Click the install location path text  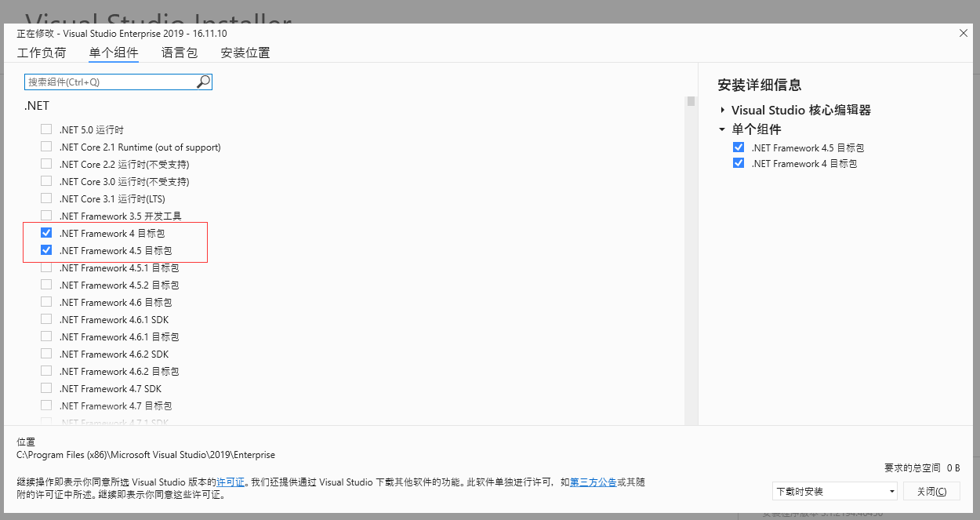pyautogui.click(x=146, y=455)
